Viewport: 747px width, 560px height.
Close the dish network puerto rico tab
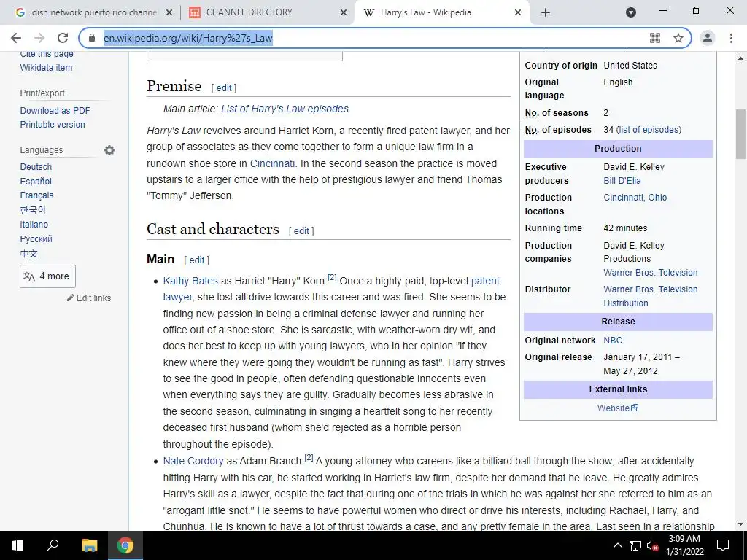coord(169,13)
